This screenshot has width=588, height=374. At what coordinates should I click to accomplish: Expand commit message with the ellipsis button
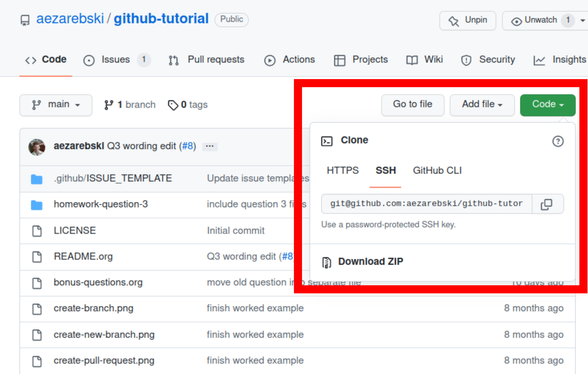tap(210, 146)
